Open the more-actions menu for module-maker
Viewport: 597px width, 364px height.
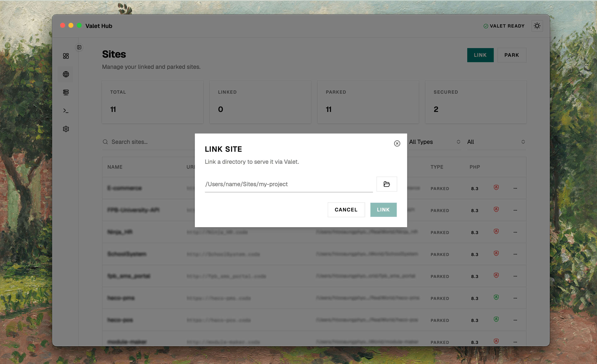click(515, 342)
